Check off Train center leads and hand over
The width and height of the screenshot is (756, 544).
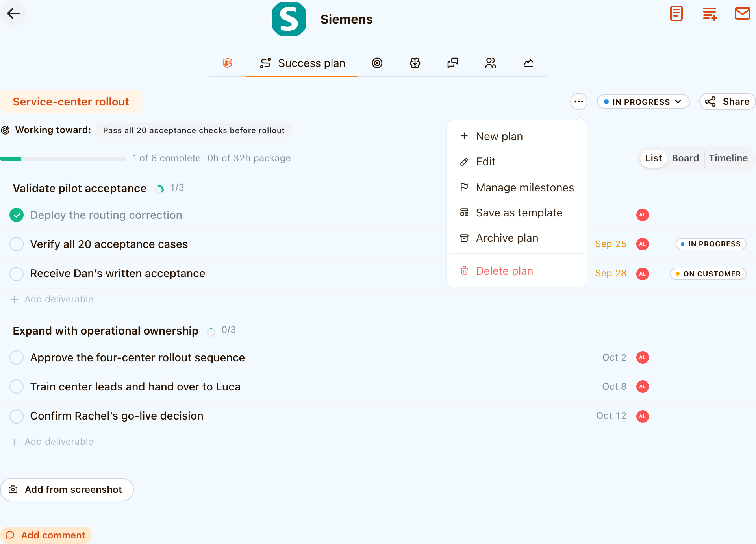coord(17,387)
